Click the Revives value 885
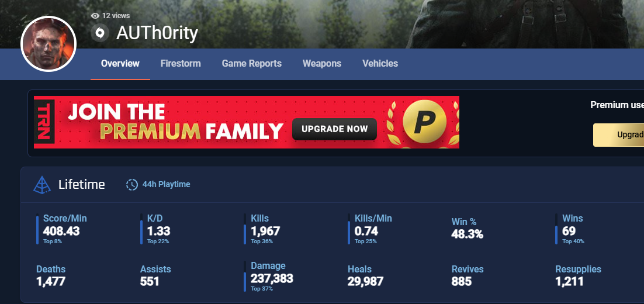This screenshot has height=304, width=644. (462, 281)
